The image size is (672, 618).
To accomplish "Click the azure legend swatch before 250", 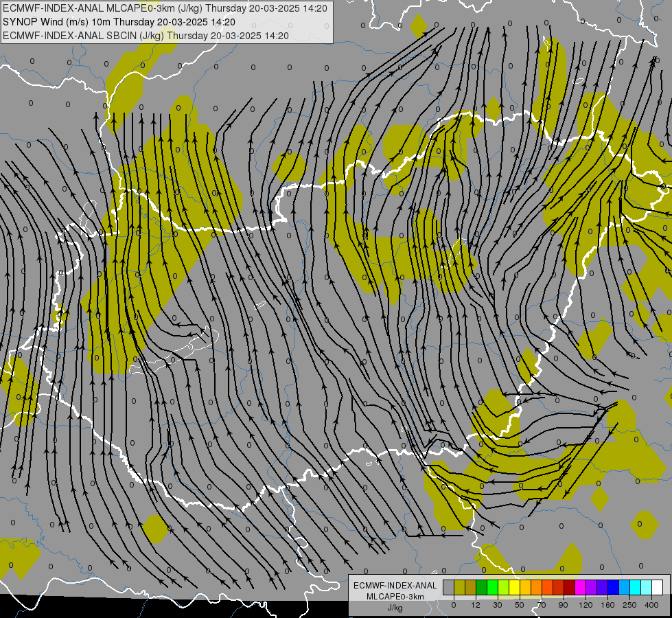I will point(624,587).
